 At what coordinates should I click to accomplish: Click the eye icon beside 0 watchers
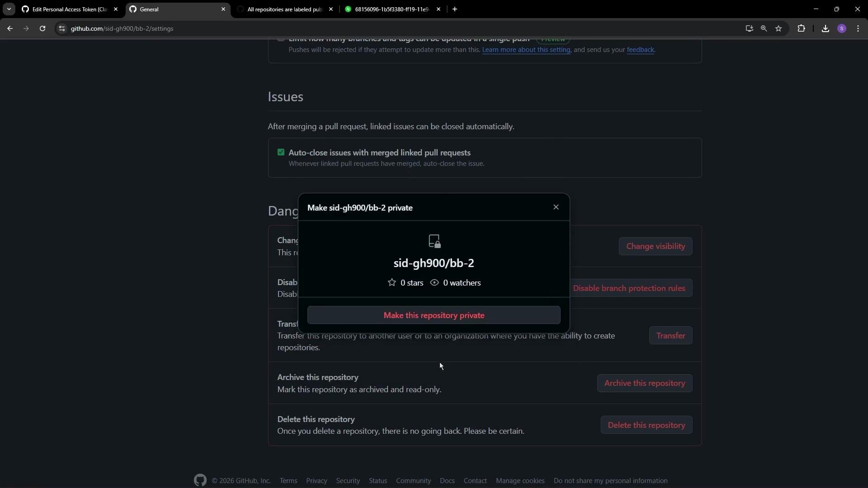click(434, 283)
